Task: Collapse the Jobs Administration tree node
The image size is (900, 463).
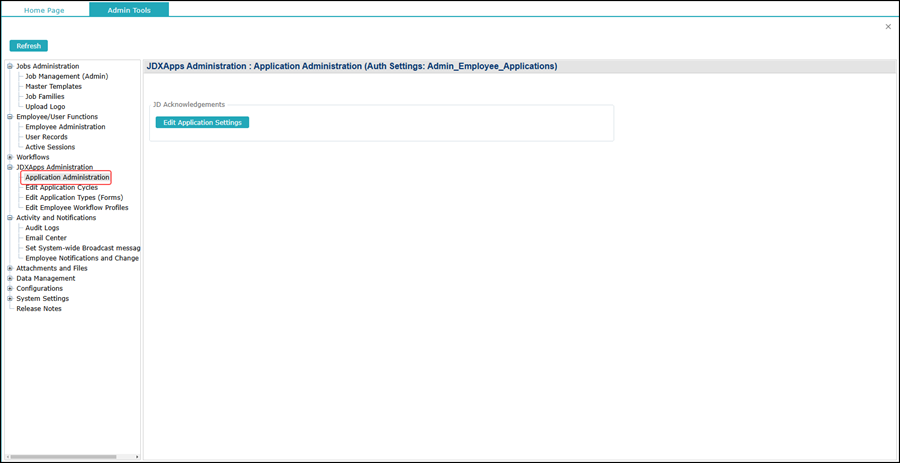Action: [10, 67]
